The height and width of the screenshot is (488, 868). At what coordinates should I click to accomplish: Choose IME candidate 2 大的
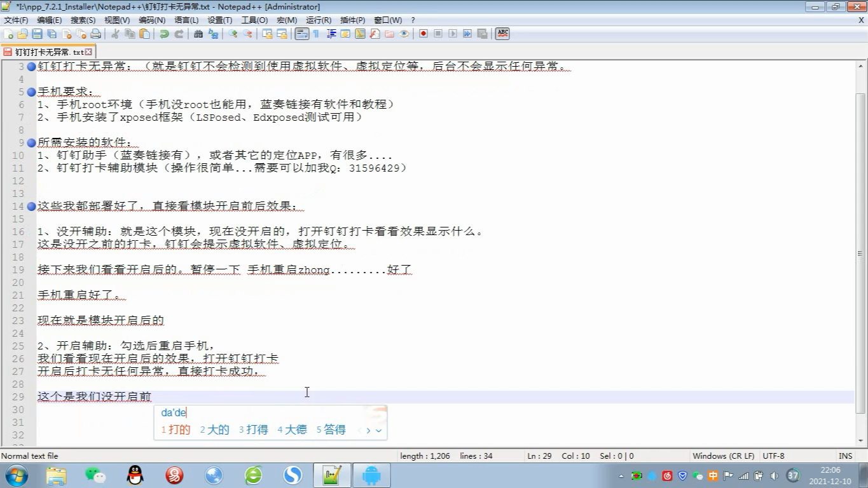[215, 430]
